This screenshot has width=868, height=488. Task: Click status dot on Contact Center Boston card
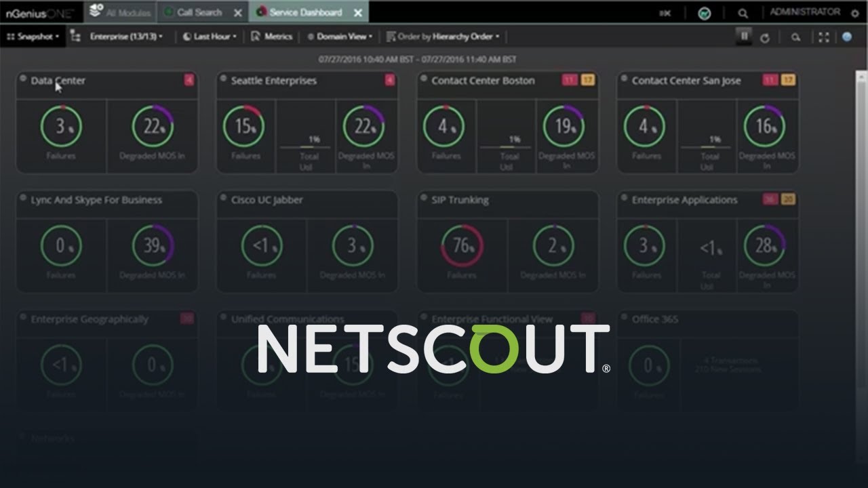[424, 78]
